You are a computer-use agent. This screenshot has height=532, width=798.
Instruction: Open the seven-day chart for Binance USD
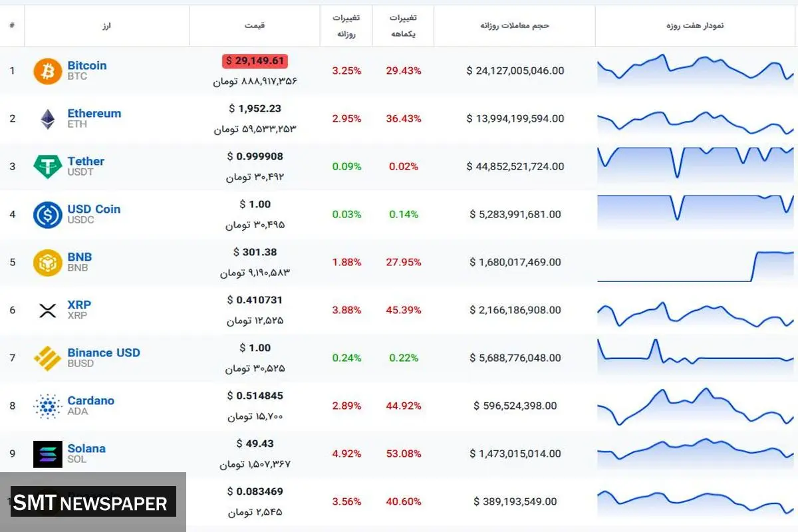pyautogui.click(x=696, y=356)
